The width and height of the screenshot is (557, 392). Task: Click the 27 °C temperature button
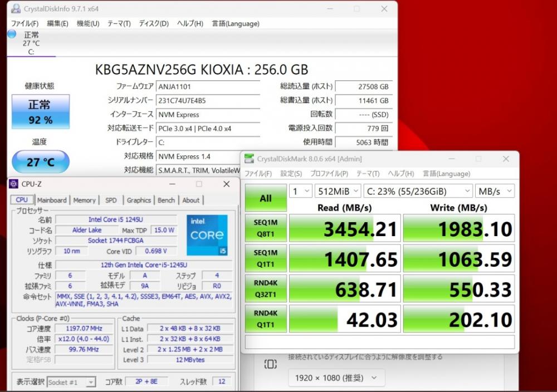[41, 162]
